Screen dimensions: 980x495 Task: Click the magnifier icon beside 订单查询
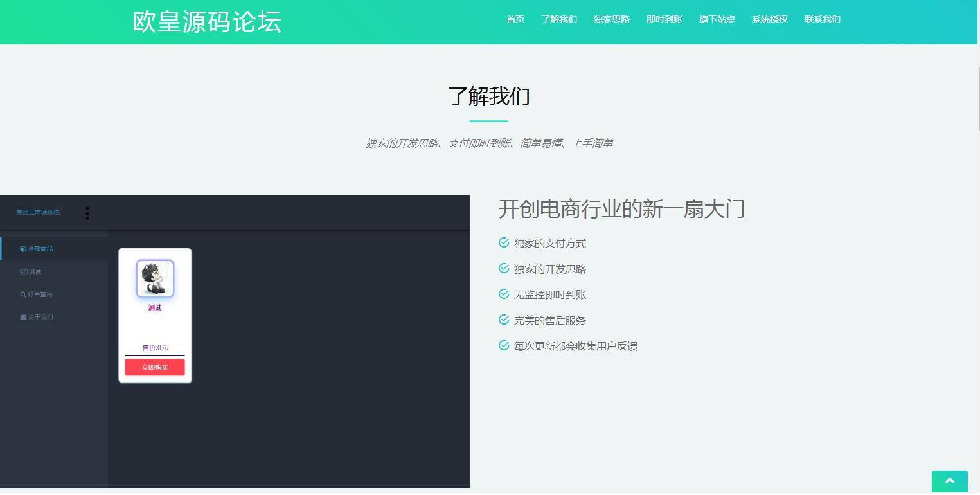click(22, 294)
